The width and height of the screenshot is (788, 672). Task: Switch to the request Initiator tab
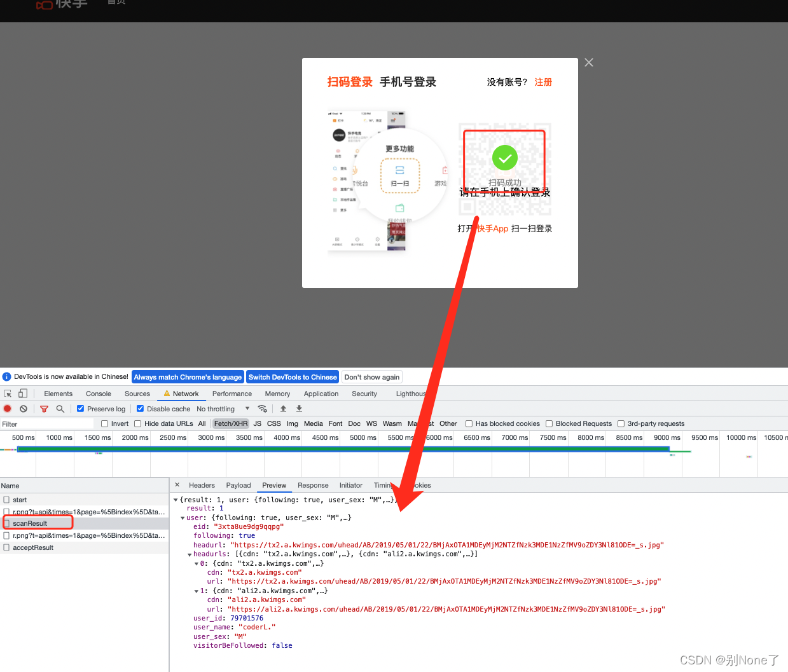point(351,485)
